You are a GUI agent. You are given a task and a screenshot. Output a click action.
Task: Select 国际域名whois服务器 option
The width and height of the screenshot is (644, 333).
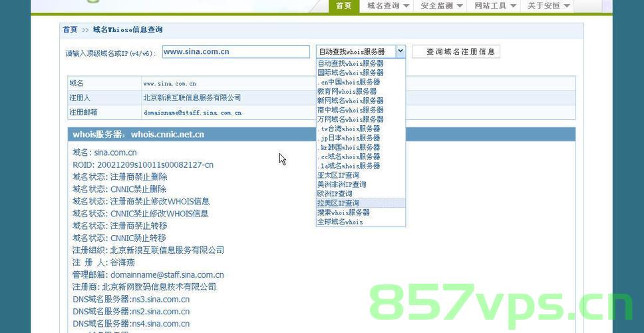tap(361, 73)
